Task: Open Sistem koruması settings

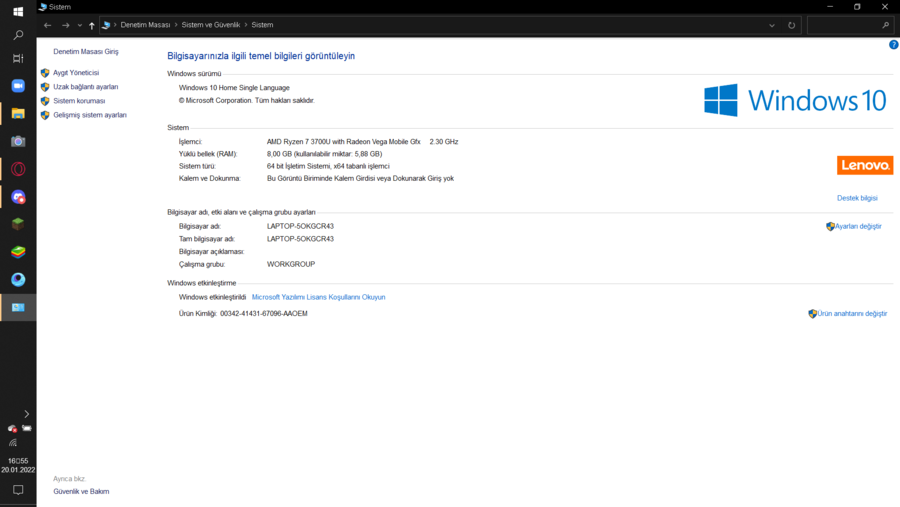Action: pos(79,101)
